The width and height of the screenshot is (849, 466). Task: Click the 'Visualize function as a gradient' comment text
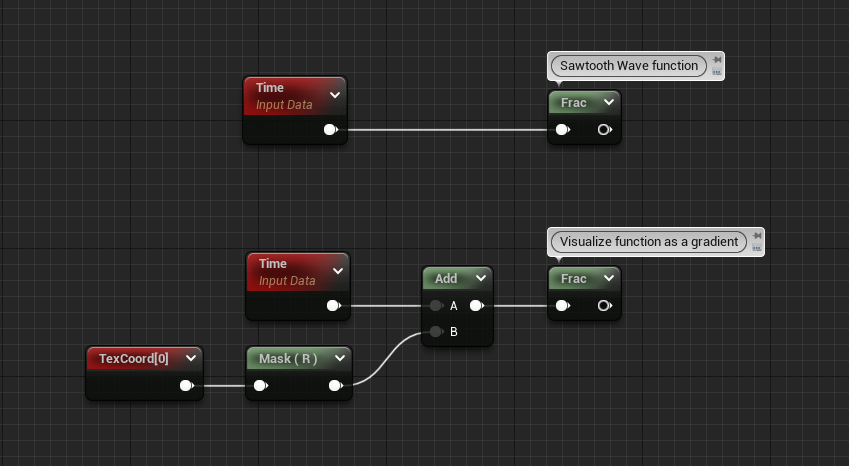(649, 241)
